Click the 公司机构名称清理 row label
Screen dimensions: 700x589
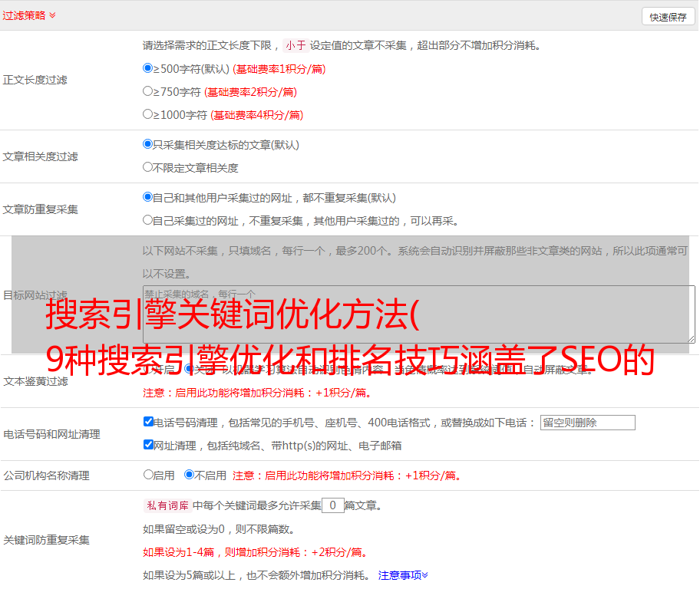tap(46, 475)
